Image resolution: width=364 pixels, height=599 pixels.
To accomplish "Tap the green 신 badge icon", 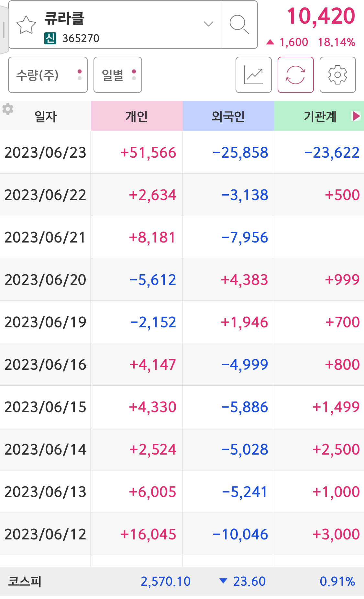I will (x=50, y=38).
